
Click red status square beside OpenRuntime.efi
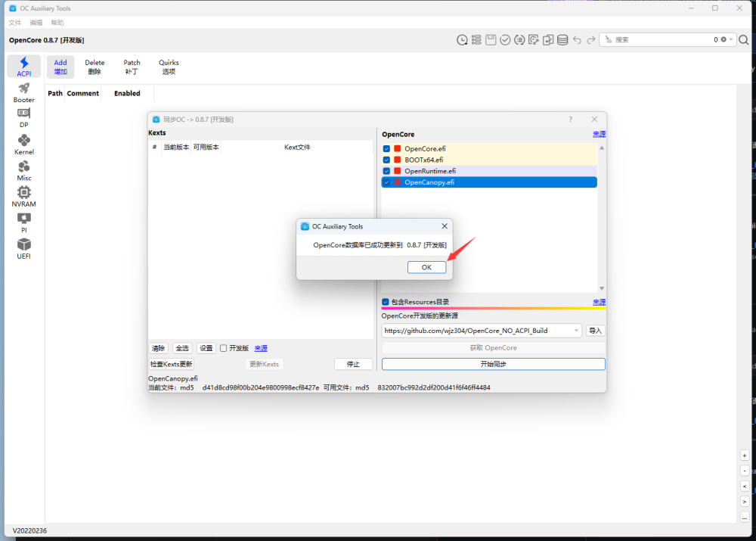[x=398, y=171]
